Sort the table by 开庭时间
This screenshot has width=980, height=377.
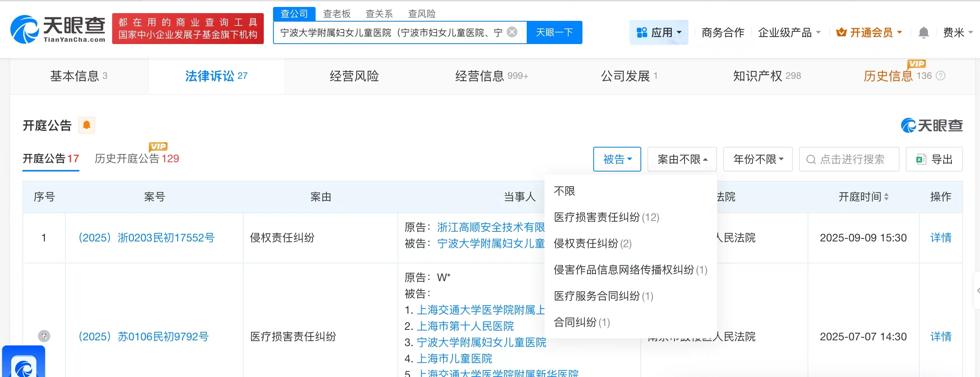(886, 197)
